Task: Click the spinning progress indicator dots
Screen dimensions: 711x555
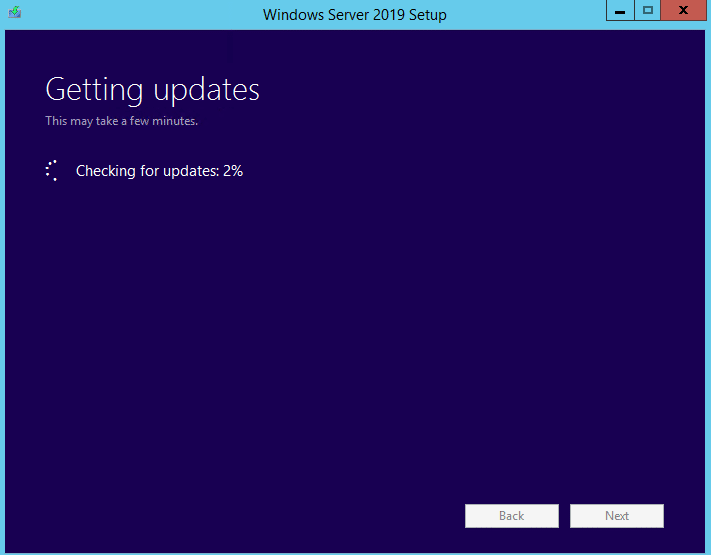Action: (52, 171)
